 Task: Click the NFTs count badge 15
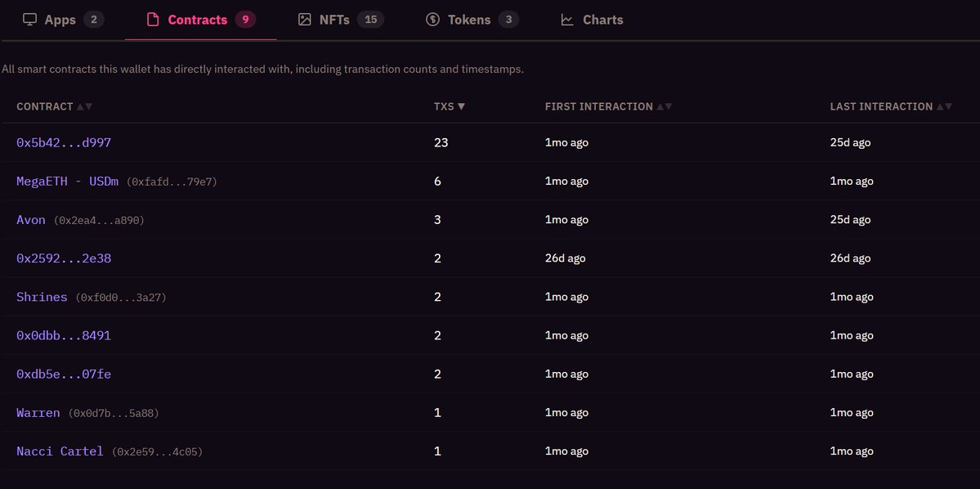coord(370,20)
